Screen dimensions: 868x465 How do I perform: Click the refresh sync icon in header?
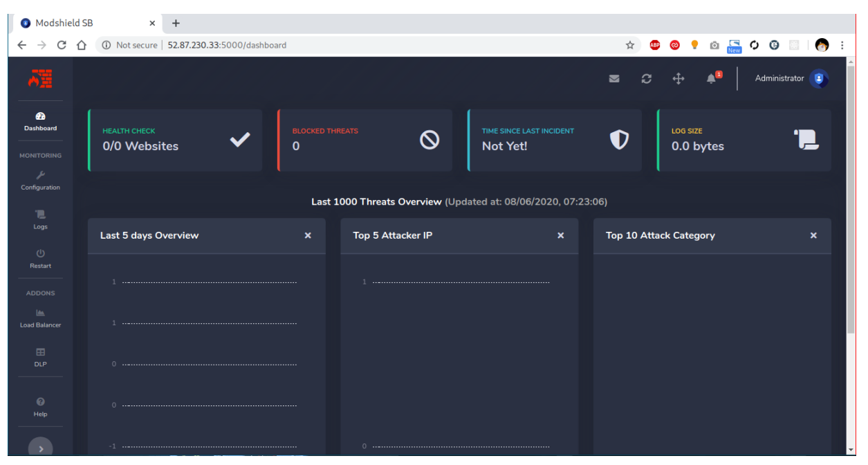646,79
